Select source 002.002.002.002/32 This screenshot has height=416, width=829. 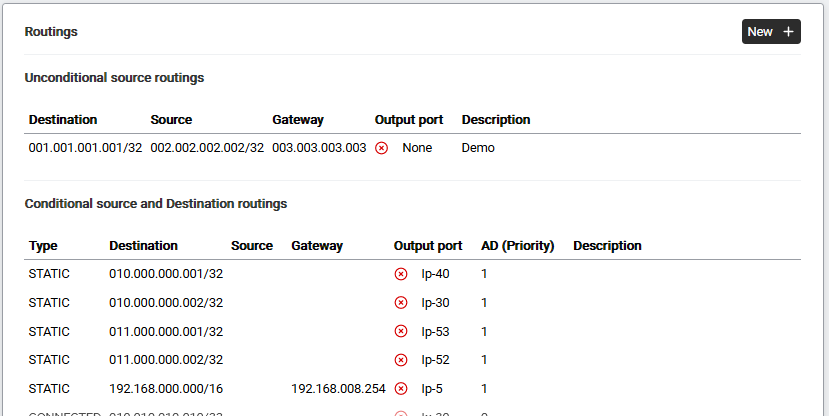coord(207,148)
